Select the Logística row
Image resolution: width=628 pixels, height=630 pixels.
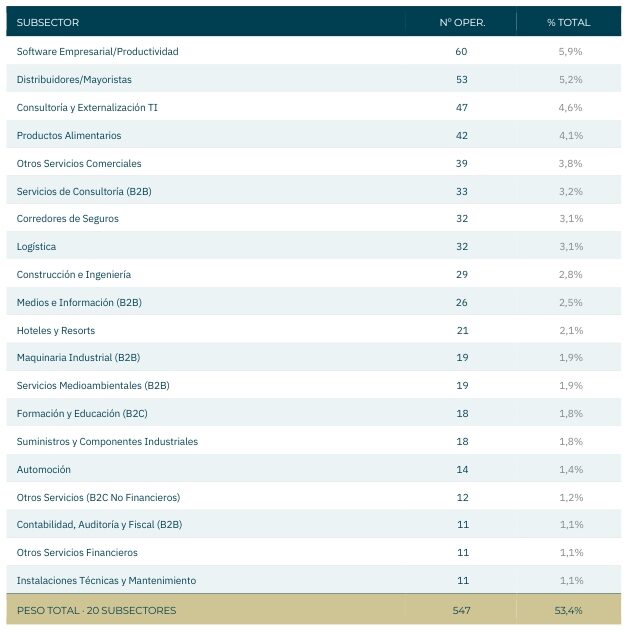coord(313,246)
